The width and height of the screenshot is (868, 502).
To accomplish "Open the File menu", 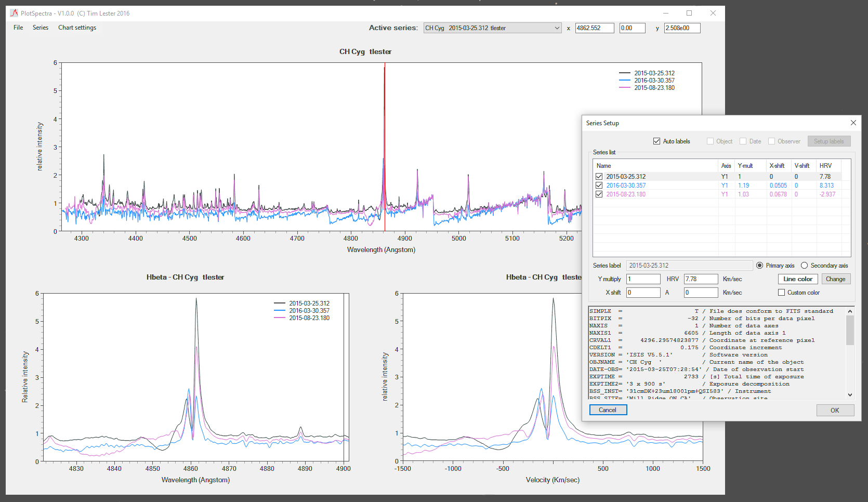I will [18, 28].
